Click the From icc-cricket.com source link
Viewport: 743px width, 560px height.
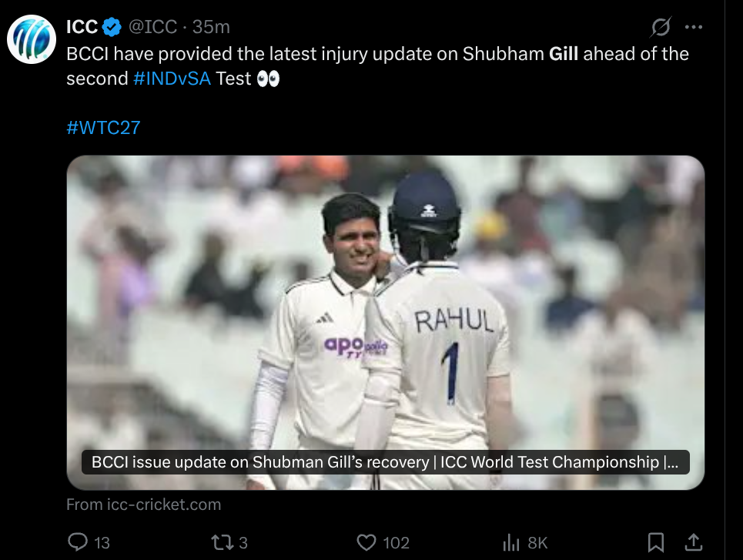tap(143, 505)
